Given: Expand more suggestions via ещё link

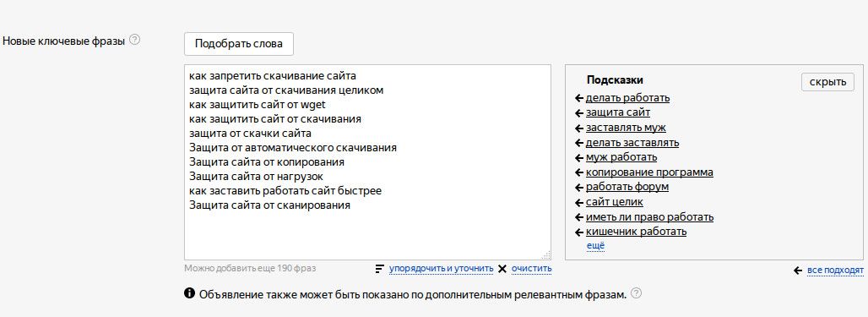Looking at the screenshot, I should 595,245.
